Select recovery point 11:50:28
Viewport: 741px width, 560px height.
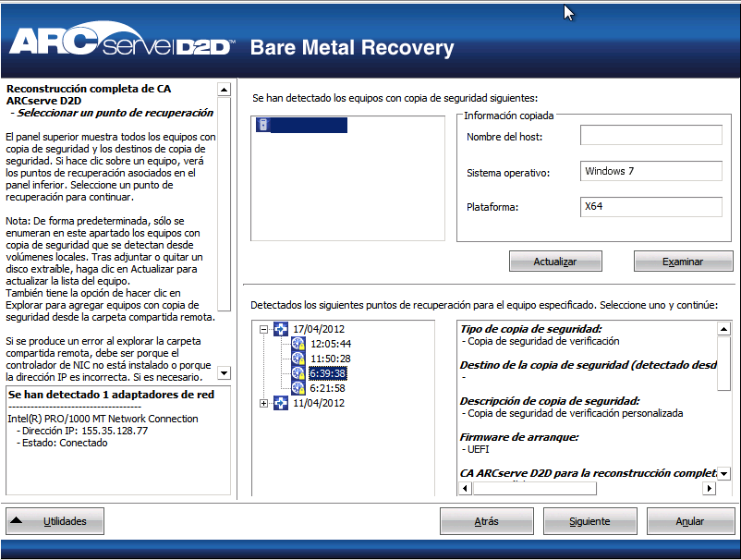pos(331,359)
